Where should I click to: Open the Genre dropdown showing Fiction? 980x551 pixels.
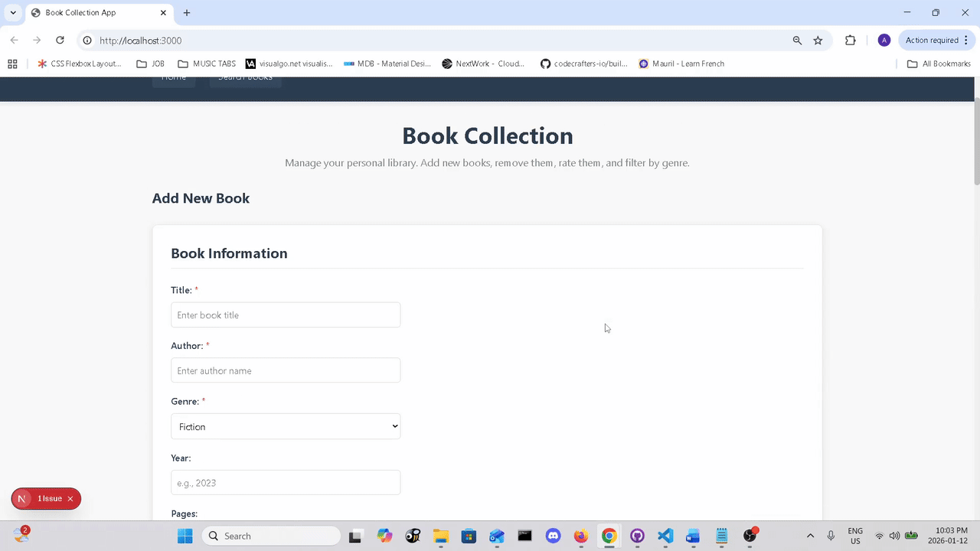click(x=286, y=426)
